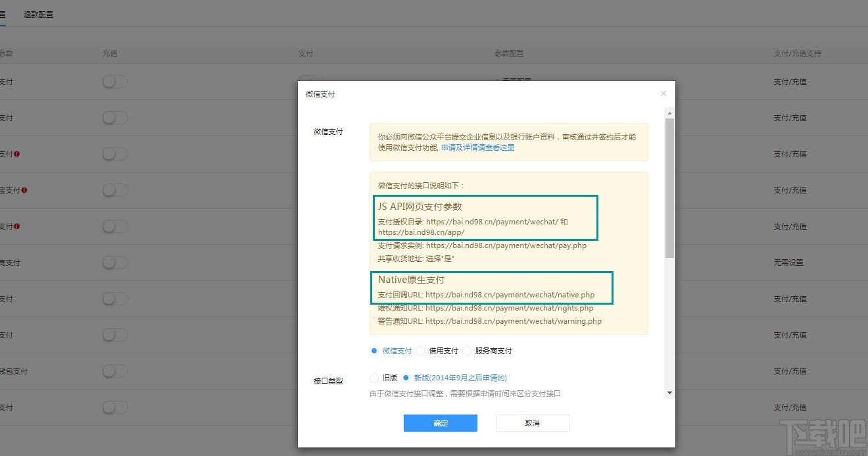Select the 服务商支付 option
Viewport: 868px width, 456px height.
point(466,351)
